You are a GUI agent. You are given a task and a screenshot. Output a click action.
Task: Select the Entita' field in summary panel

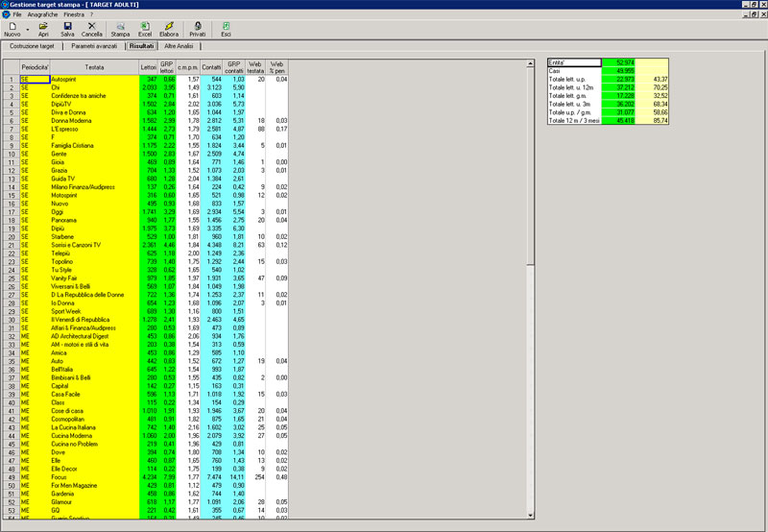(573, 62)
